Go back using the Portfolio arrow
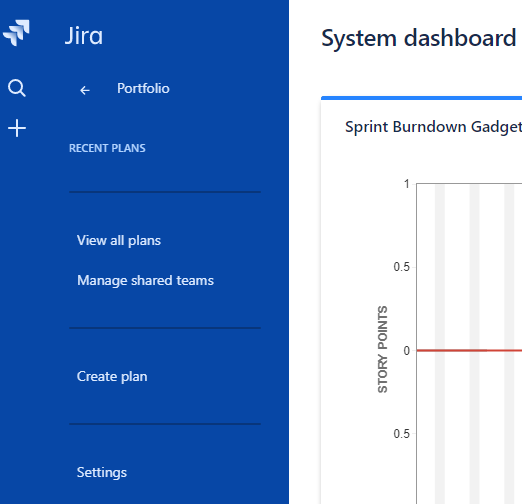The image size is (522, 504). [x=85, y=90]
